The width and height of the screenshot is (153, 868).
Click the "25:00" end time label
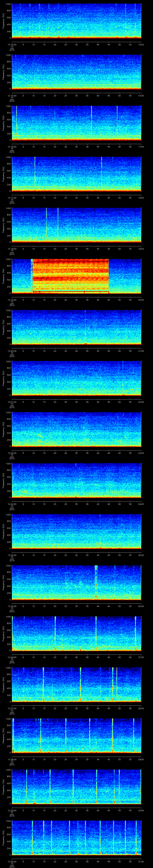[141, 555]
